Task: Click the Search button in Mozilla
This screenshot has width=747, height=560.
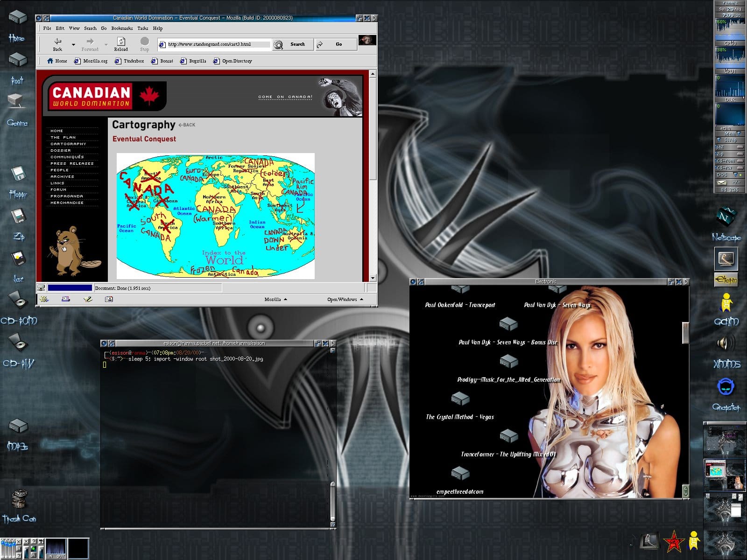Action: pyautogui.click(x=293, y=45)
